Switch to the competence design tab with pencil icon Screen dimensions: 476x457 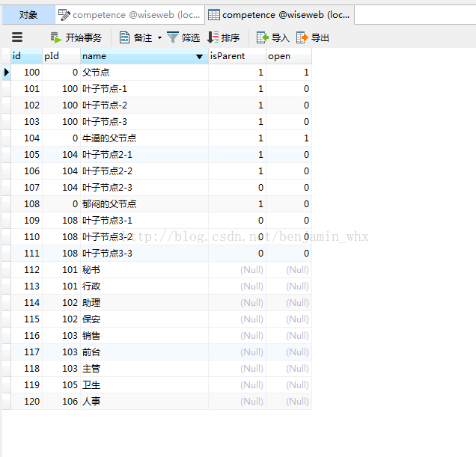tap(129, 14)
